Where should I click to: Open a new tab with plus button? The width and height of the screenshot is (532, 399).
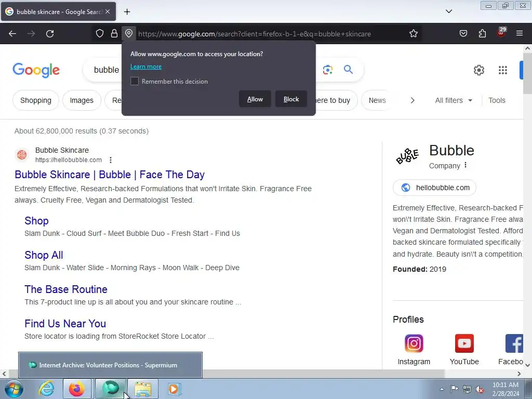click(x=127, y=12)
